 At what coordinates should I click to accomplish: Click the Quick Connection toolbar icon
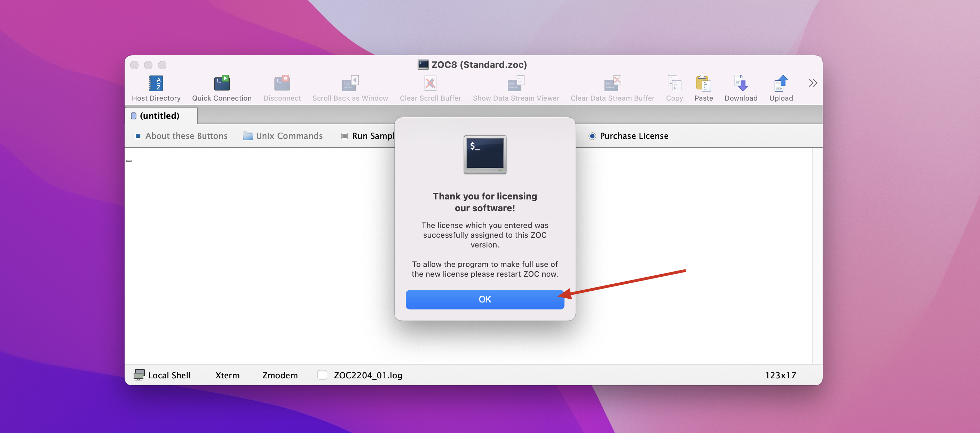222,83
